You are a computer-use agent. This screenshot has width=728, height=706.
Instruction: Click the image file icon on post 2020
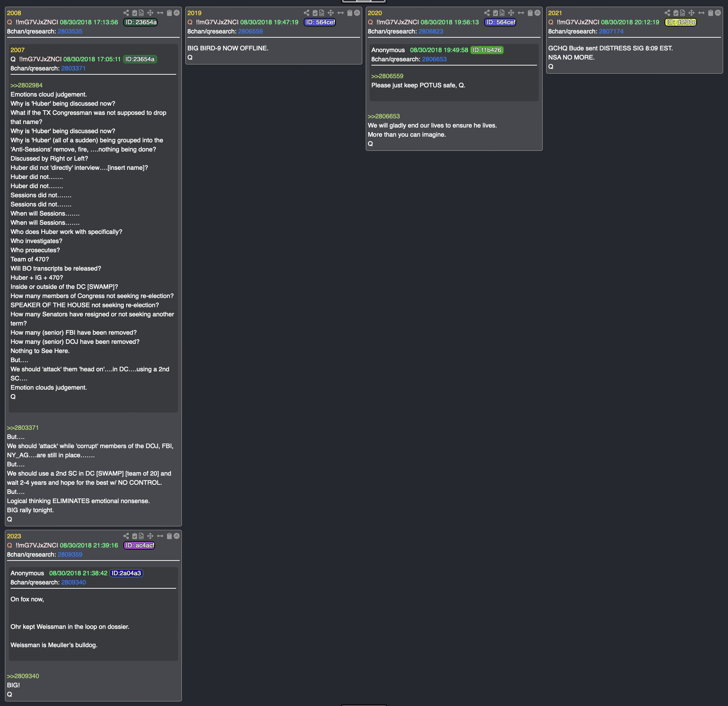pyautogui.click(x=502, y=13)
